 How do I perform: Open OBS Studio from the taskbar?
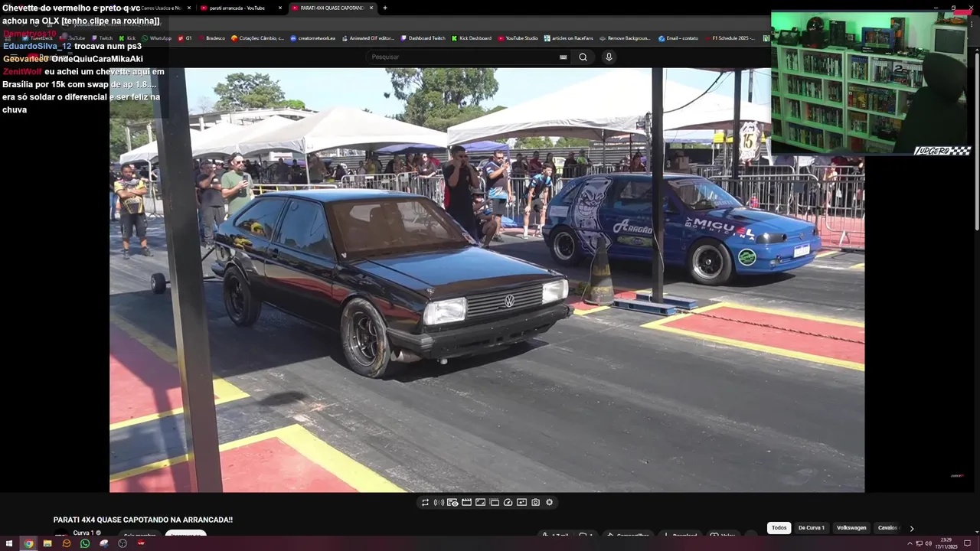[x=122, y=543]
